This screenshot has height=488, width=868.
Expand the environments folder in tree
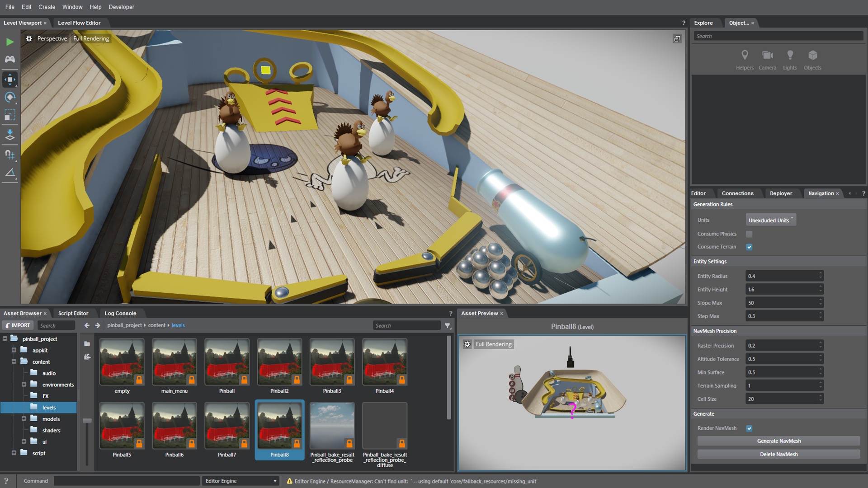coord(24,385)
